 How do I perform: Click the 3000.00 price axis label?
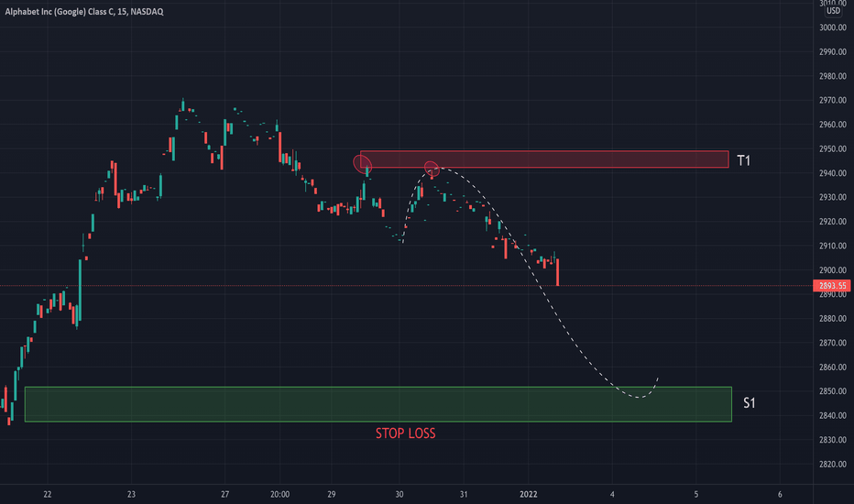click(x=833, y=27)
